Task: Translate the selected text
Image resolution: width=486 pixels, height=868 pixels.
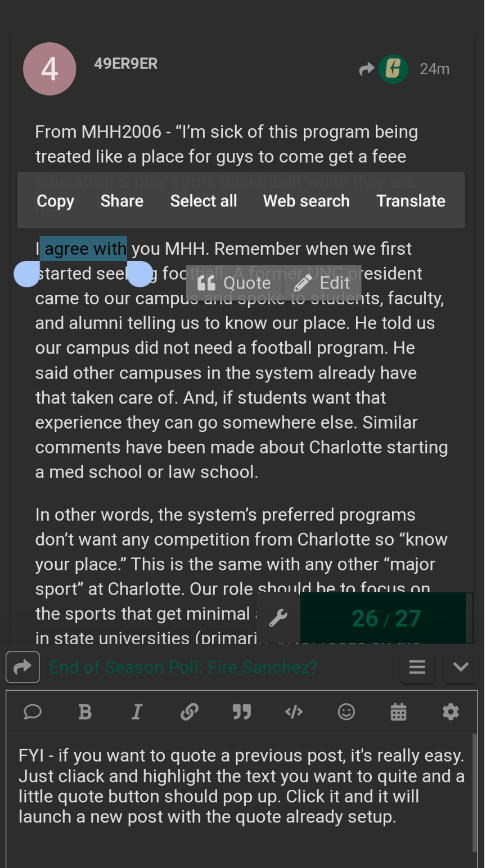Action: click(x=411, y=201)
